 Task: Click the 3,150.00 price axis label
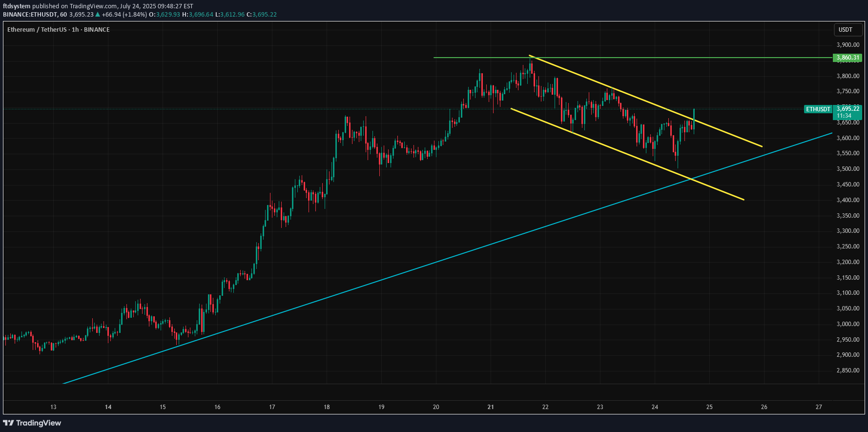(x=848, y=278)
